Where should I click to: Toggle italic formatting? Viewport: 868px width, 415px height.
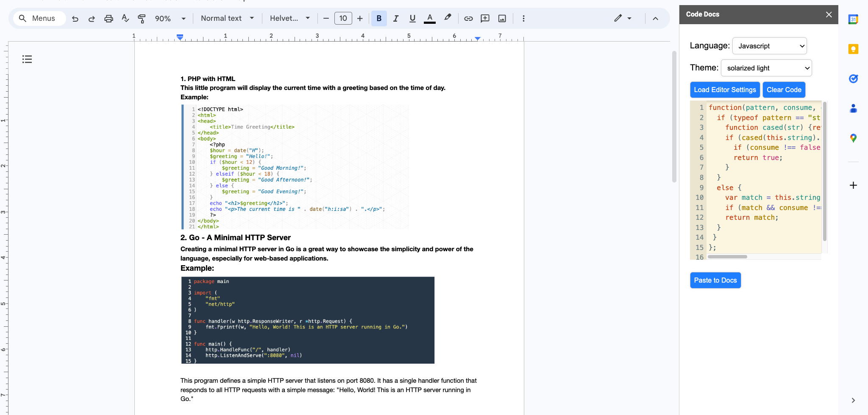pyautogui.click(x=395, y=18)
